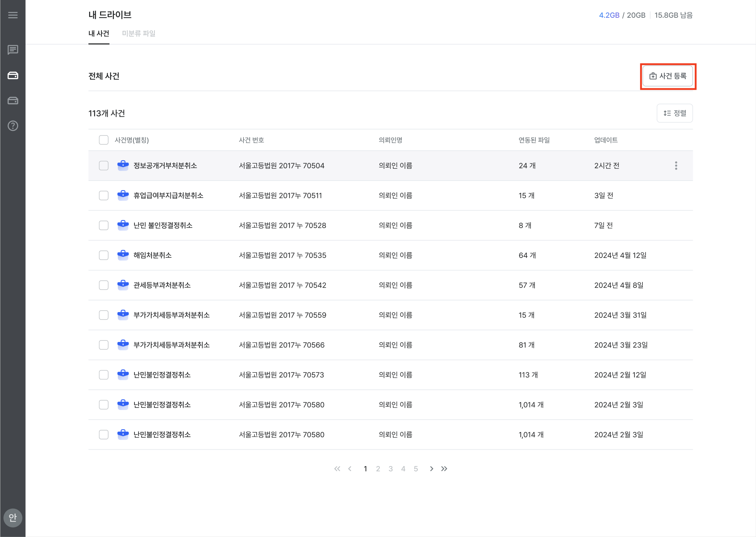Screen dimensions: 756x537
Task: Go to page 3 in pagination
Action: click(390, 469)
